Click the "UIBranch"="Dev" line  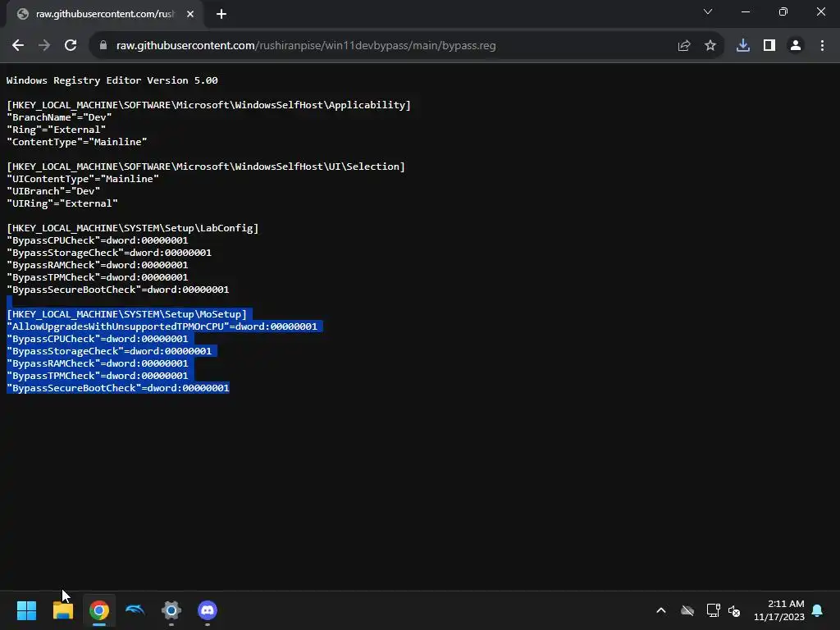pyautogui.click(x=53, y=191)
